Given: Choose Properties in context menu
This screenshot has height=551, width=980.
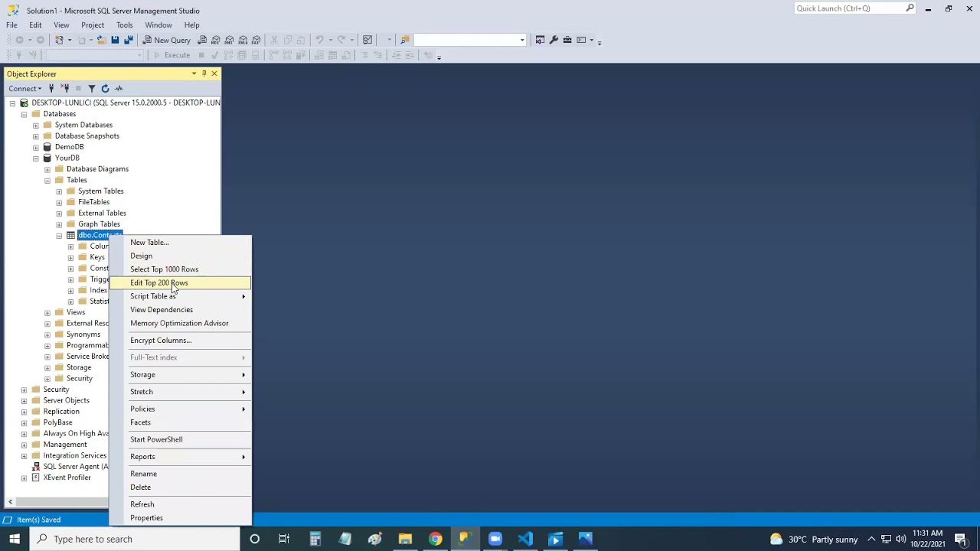Looking at the screenshot, I should (x=180, y=518).
